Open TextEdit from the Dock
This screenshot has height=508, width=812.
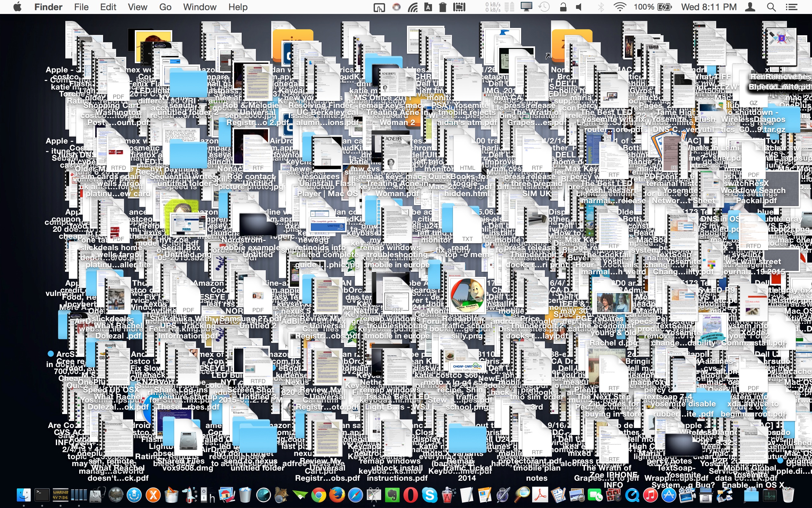pos(466,495)
